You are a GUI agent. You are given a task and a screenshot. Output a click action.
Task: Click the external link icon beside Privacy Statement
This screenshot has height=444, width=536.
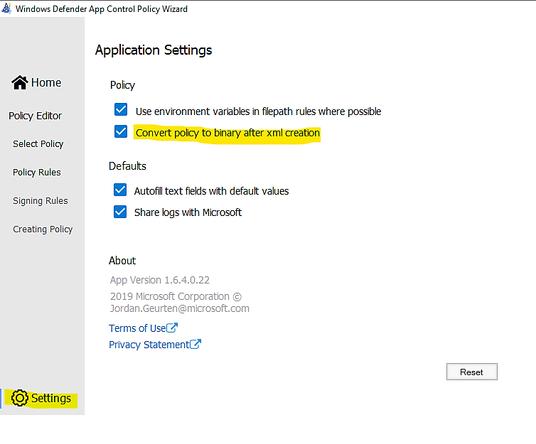coord(195,344)
